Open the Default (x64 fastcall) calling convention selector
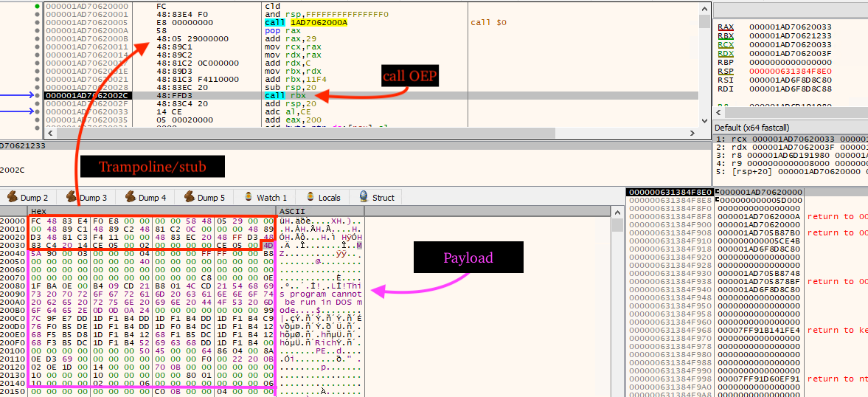Viewport: 868px width, 397px height. pos(791,128)
